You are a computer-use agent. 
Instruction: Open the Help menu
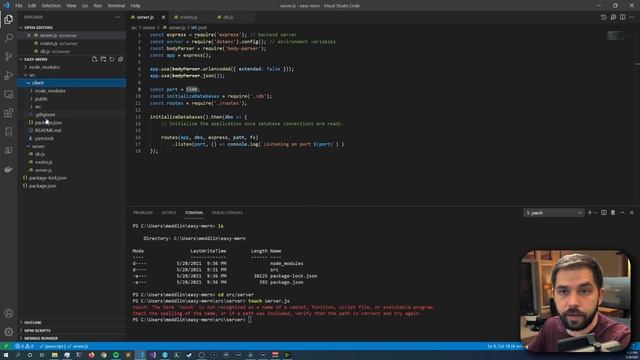pos(136,6)
